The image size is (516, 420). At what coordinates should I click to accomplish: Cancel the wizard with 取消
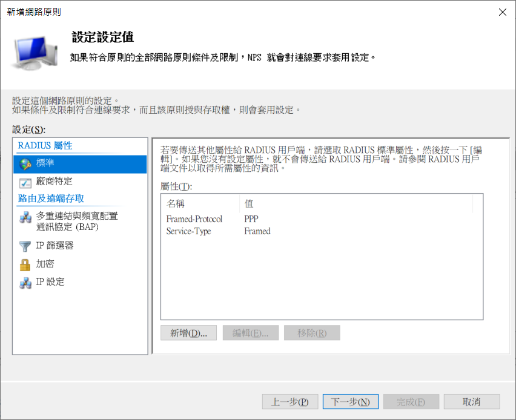(x=471, y=402)
